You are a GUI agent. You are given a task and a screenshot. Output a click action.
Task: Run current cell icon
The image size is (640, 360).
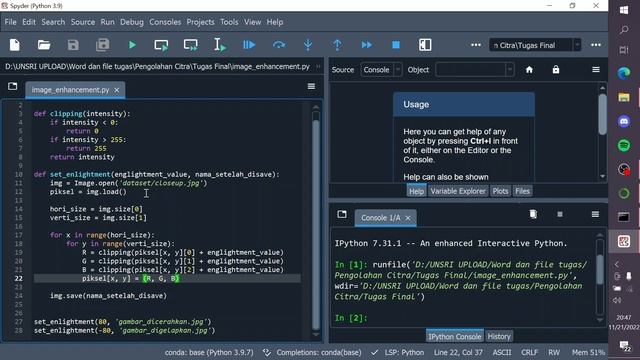coord(161,45)
